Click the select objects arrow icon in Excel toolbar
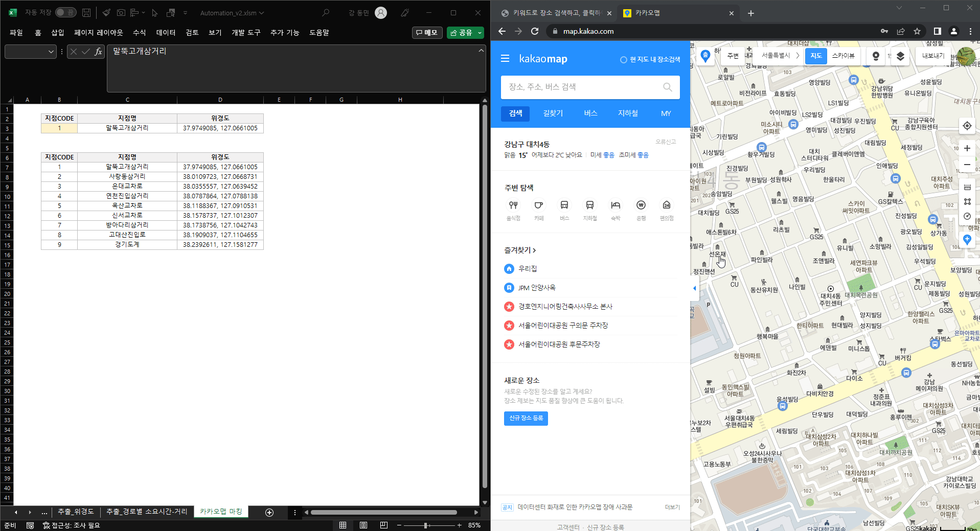980x531 pixels. tap(155, 13)
